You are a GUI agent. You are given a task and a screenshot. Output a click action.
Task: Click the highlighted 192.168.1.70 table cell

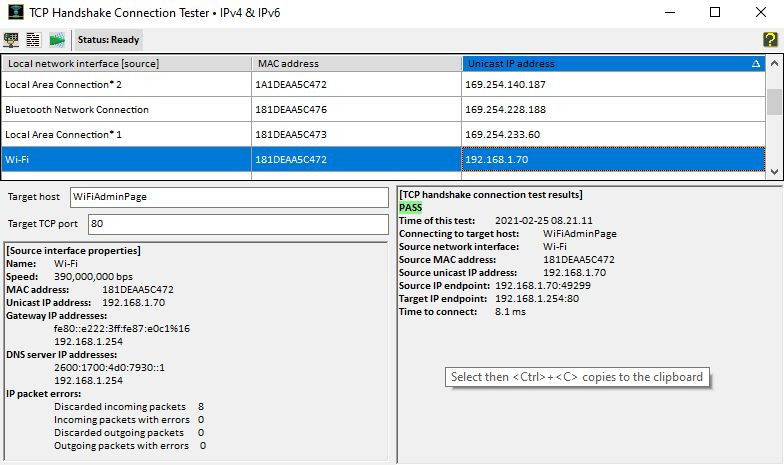point(614,160)
